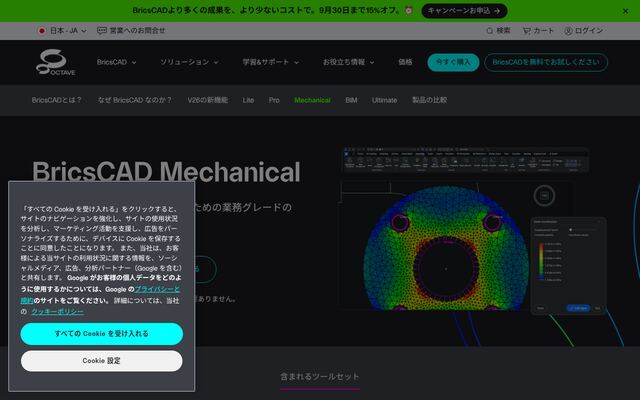This screenshot has height=400, width=640.
Task: Open the cart (カート) icon
Action: pyautogui.click(x=527, y=31)
